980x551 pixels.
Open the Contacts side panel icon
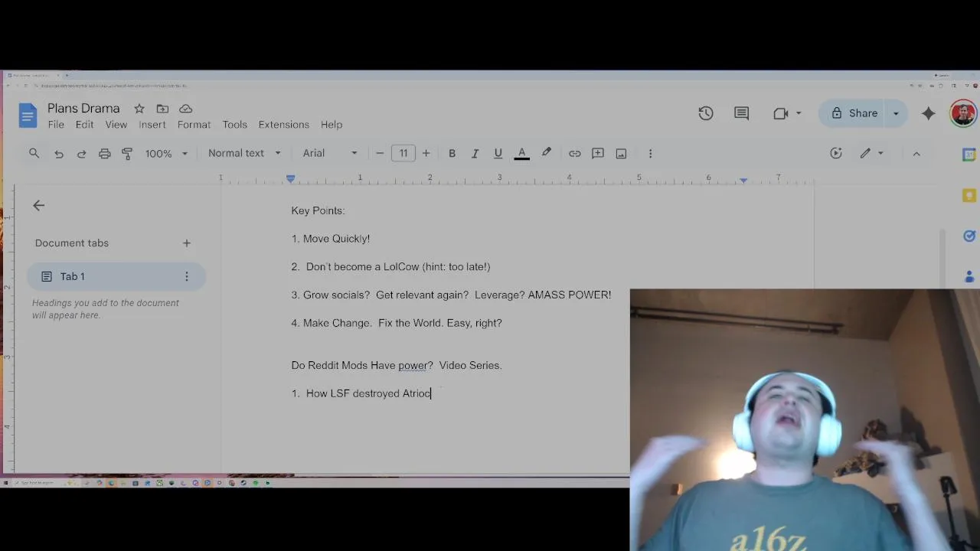(x=969, y=276)
